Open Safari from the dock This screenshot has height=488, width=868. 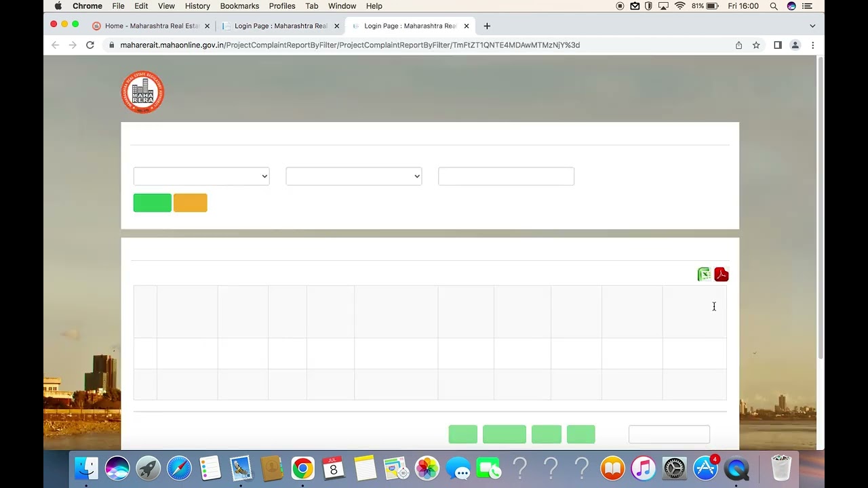click(179, 468)
